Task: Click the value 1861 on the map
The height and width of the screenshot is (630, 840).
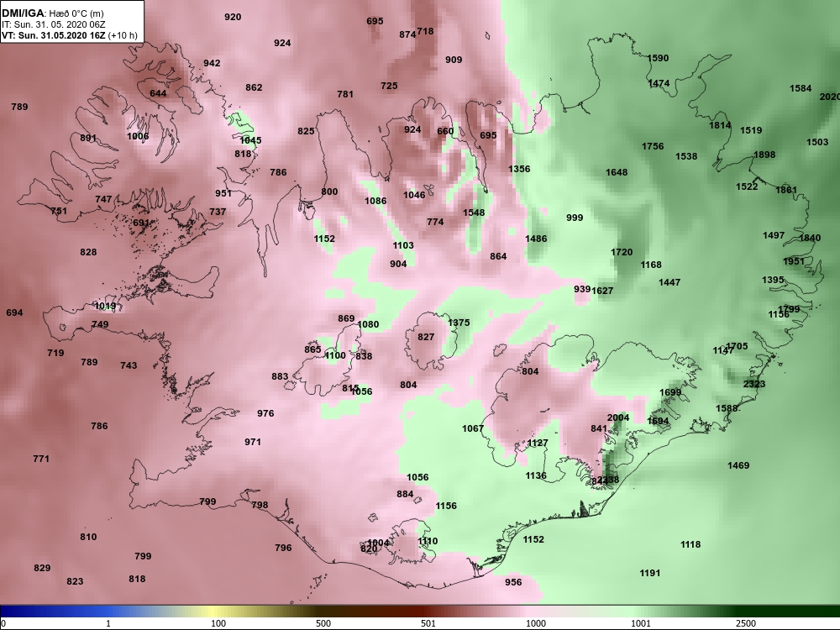Action: [x=786, y=190]
